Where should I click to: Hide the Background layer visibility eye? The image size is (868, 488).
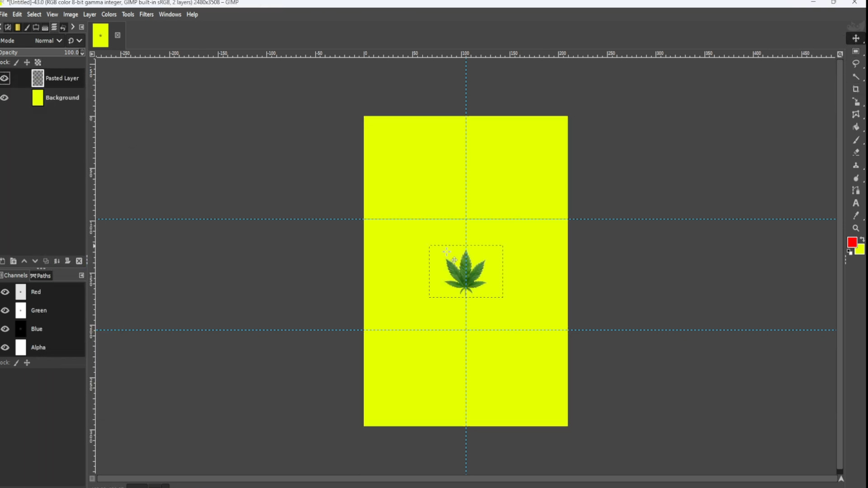5,98
